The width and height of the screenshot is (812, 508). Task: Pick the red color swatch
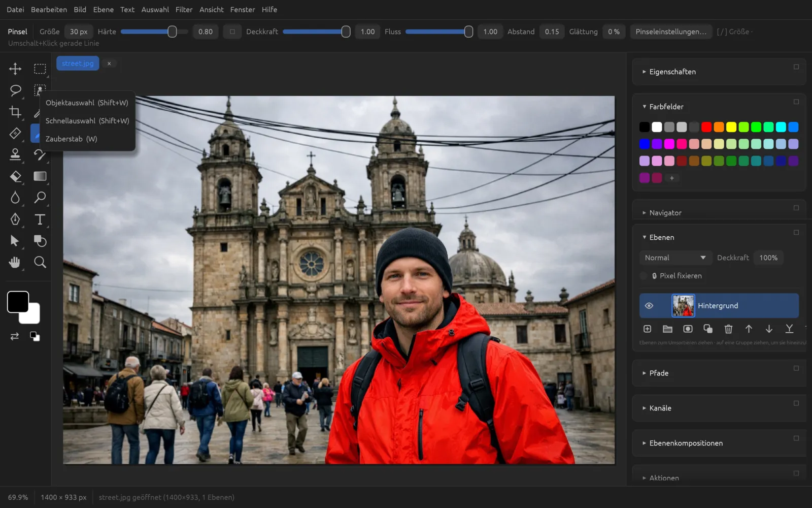(x=706, y=127)
